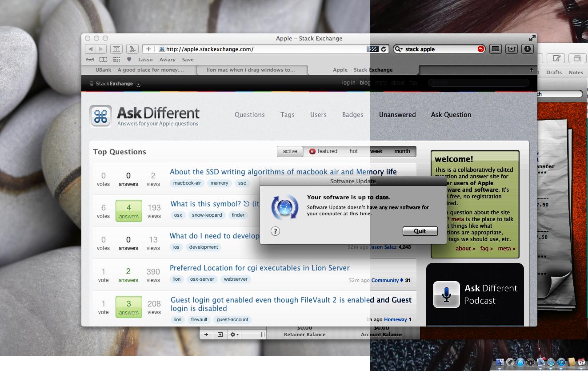588x371 pixels.
Task: Launch App Store from the Dock
Action: pos(520,362)
